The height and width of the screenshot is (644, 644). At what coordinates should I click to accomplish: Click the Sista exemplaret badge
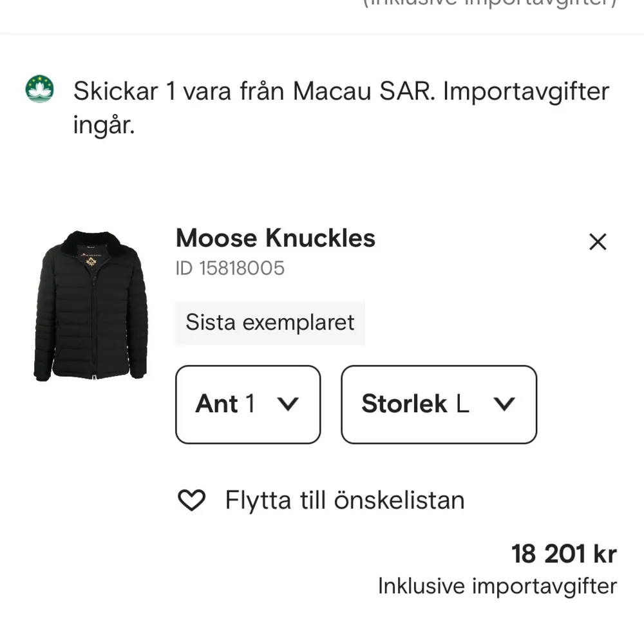click(269, 323)
